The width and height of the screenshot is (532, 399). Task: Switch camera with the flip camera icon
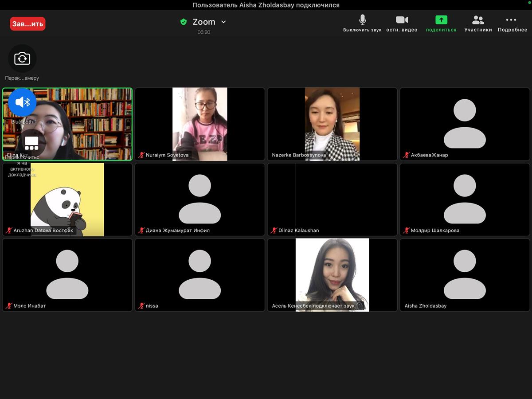point(22,59)
